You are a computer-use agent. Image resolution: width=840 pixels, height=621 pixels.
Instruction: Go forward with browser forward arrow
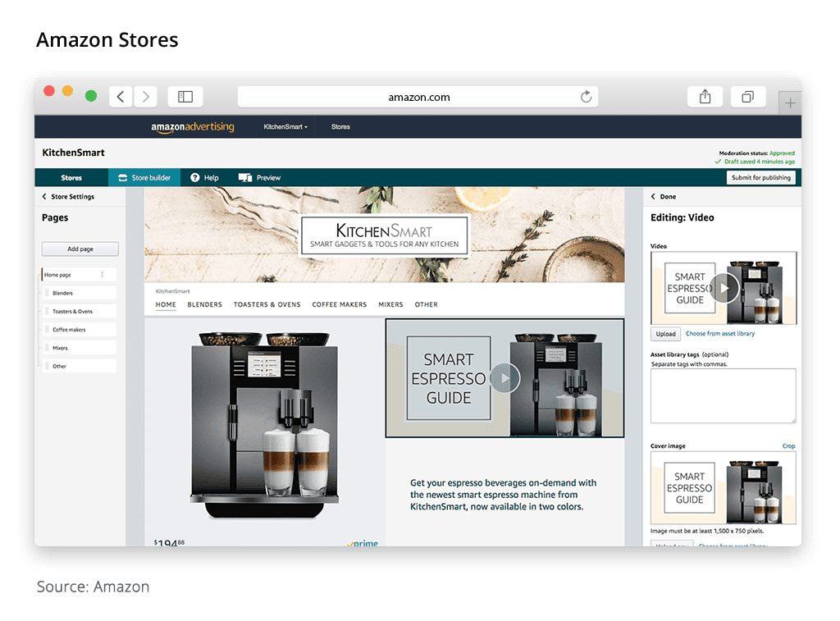click(146, 97)
